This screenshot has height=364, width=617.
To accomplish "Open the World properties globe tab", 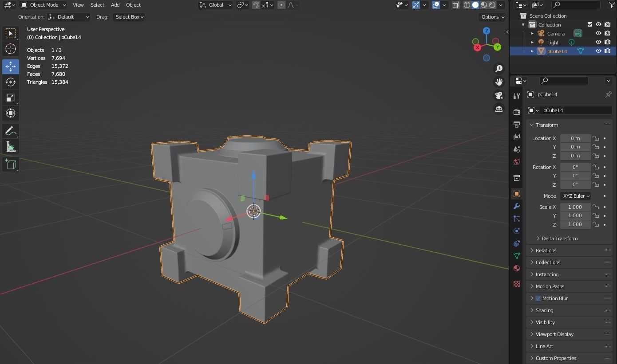I will pos(516,162).
